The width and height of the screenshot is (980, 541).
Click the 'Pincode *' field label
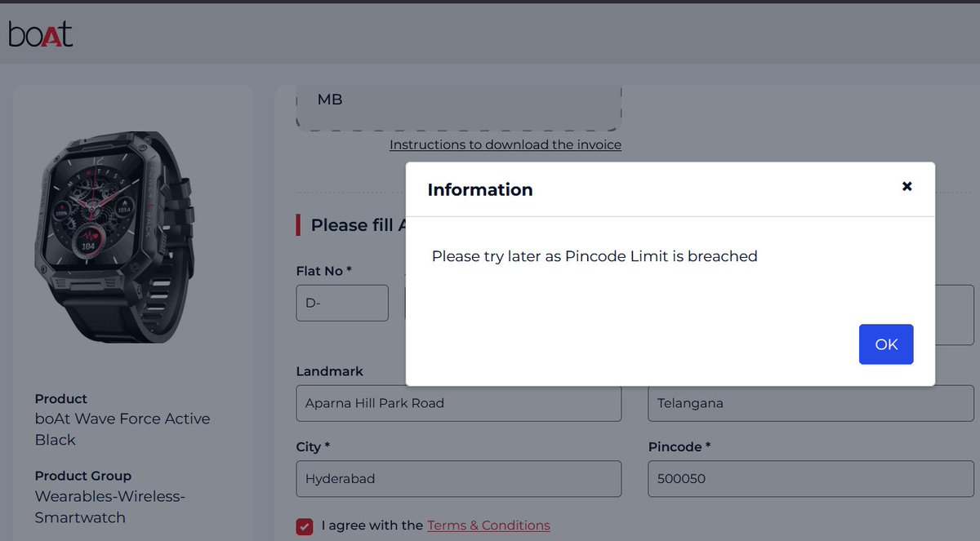coord(680,447)
